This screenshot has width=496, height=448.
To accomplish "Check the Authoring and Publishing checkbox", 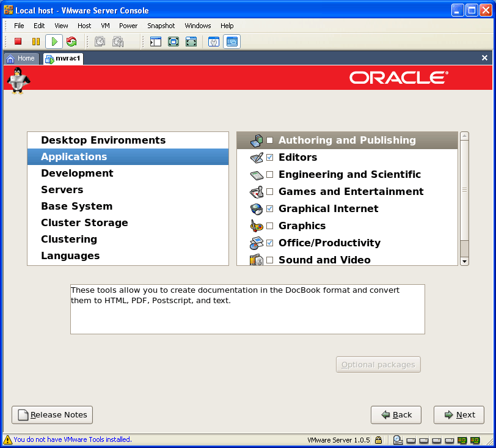I will pyautogui.click(x=269, y=141).
